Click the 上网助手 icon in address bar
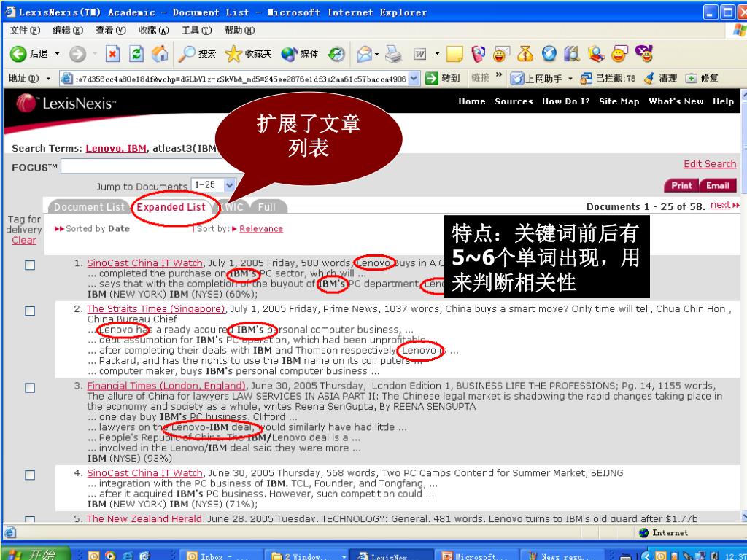747x560 pixels. (x=516, y=78)
